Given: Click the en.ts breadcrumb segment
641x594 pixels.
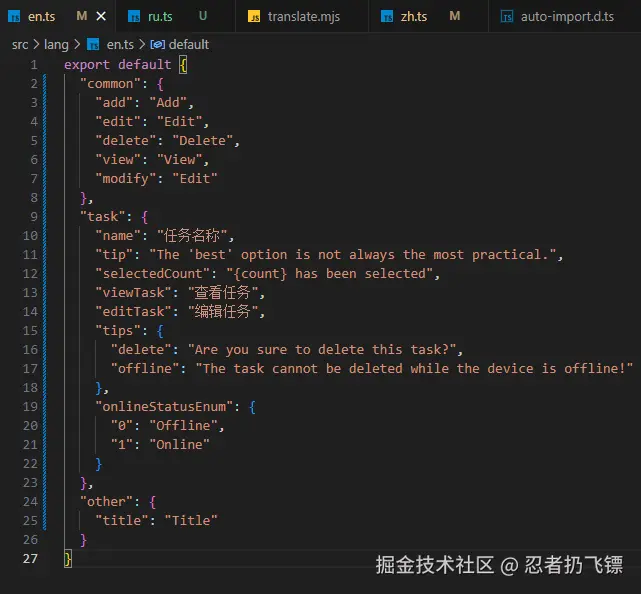Looking at the screenshot, I should click(x=120, y=44).
